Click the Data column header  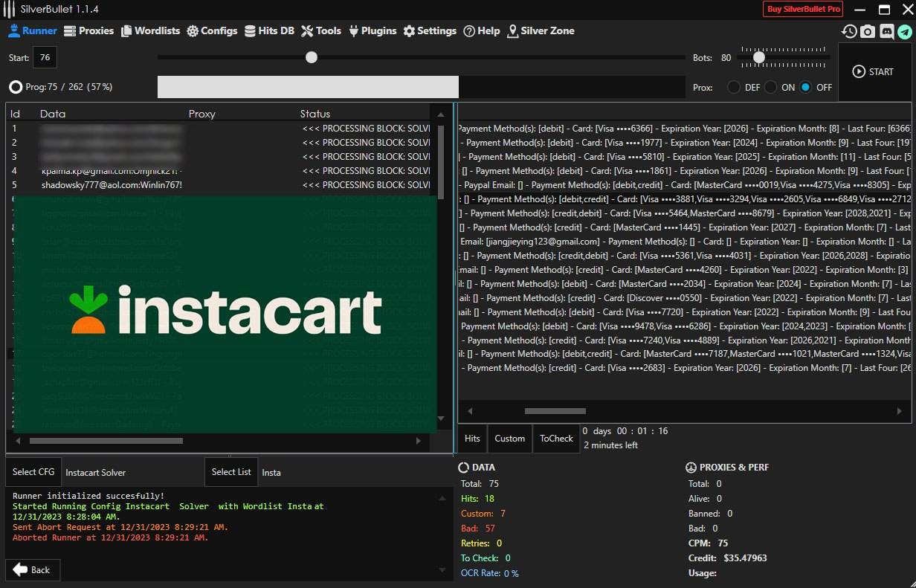click(x=53, y=114)
